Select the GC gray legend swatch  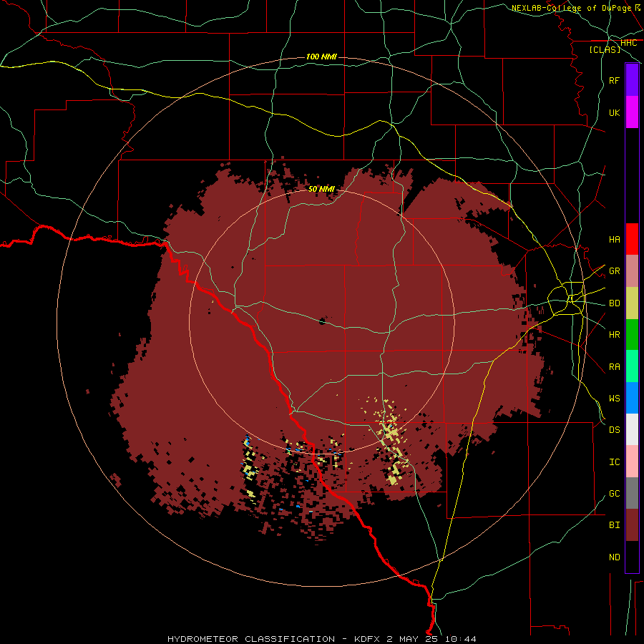pyautogui.click(x=632, y=493)
